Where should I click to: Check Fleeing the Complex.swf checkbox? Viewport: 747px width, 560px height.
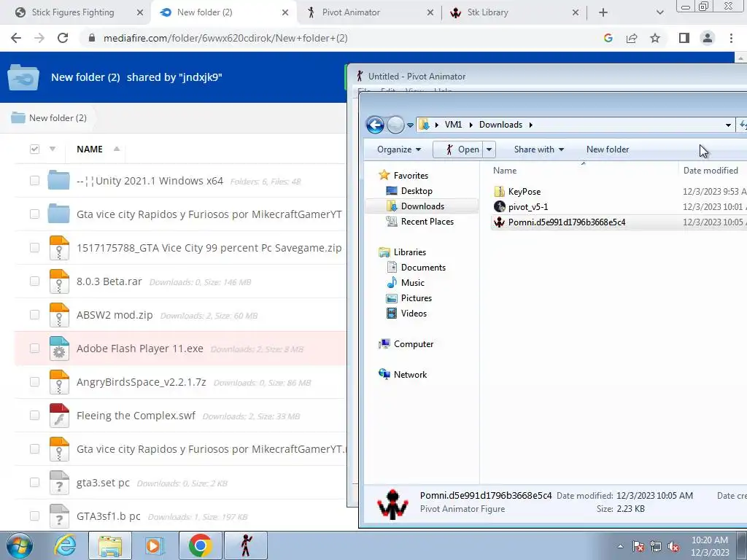click(34, 415)
